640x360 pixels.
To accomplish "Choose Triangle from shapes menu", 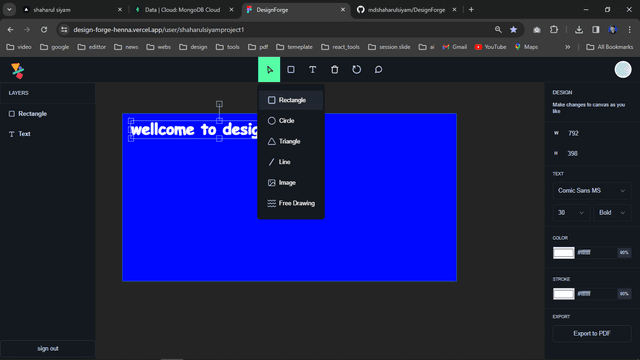I will [291, 141].
